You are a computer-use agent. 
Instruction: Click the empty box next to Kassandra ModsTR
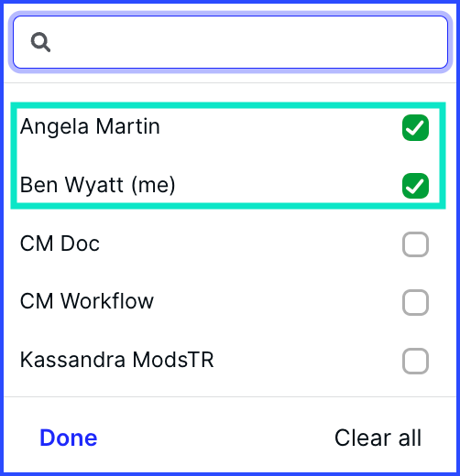click(x=415, y=361)
